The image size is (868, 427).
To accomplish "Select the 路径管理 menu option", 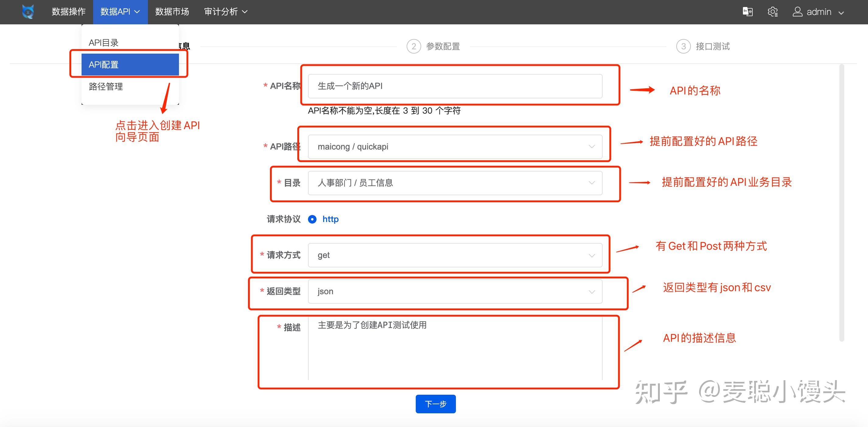I will (x=106, y=87).
